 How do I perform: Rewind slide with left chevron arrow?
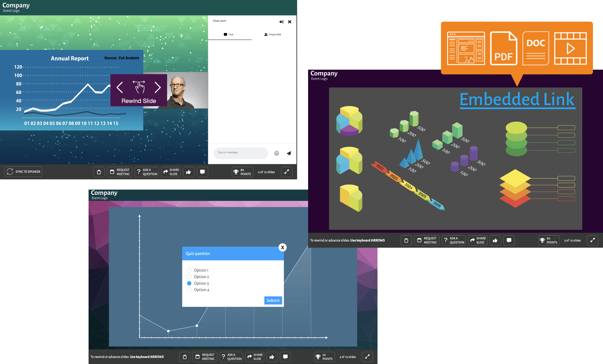[120, 87]
